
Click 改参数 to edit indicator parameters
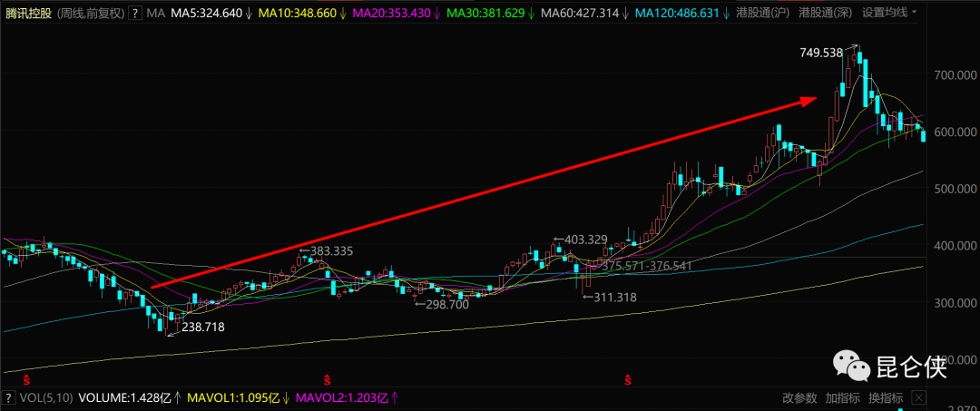coord(799,398)
